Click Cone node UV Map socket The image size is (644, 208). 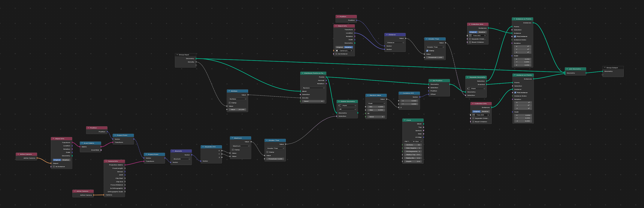(x=424, y=137)
